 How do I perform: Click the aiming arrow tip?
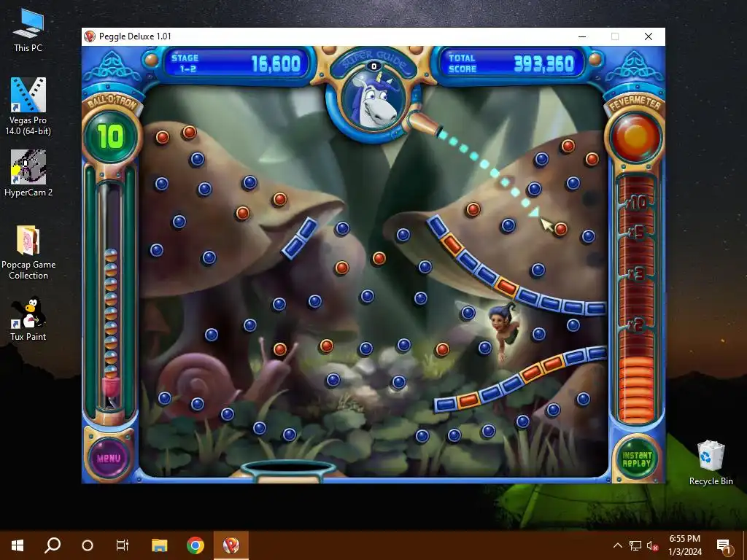coord(535,212)
